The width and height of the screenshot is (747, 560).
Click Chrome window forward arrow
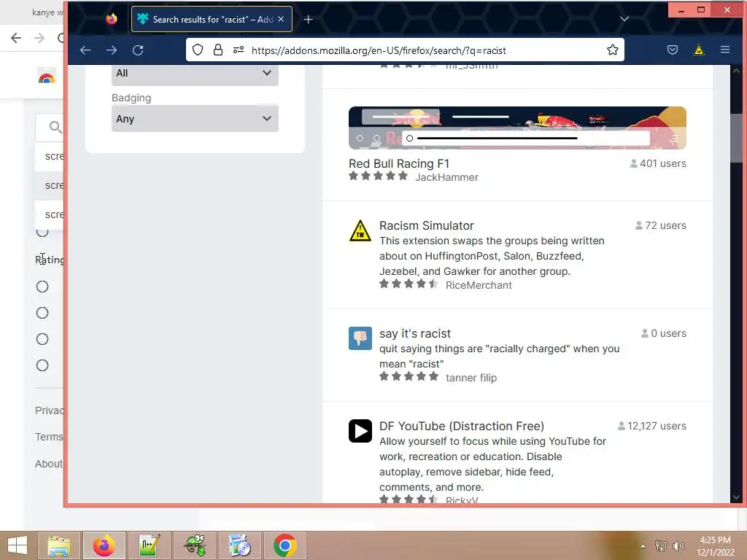(39, 38)
